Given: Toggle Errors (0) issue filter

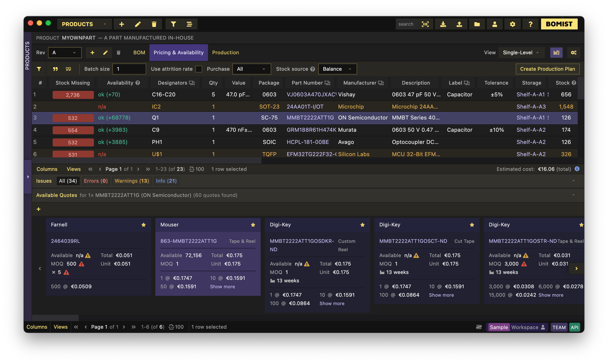Looking at the screenshot, I should tap(96, 181).
